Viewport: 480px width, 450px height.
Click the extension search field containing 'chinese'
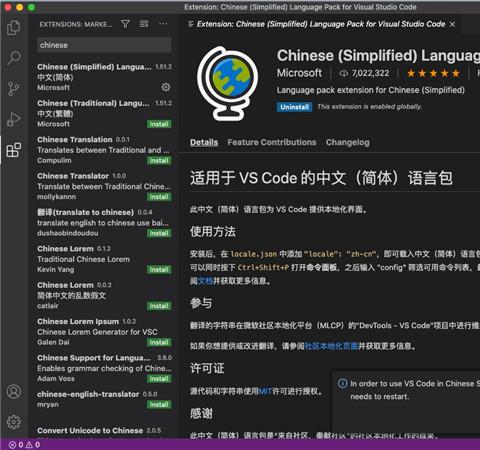click(104, 45)
